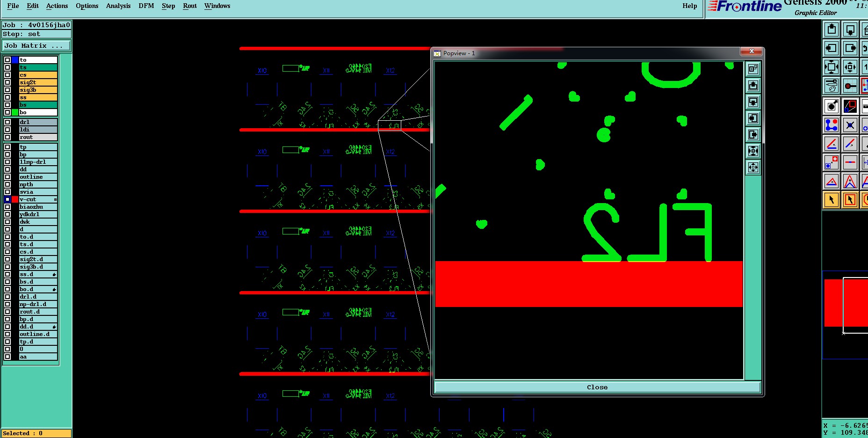Click main toolbar zoom icon with inward arrows
Image resolution: width=868 pixels, height=438 pixels.
832,67
